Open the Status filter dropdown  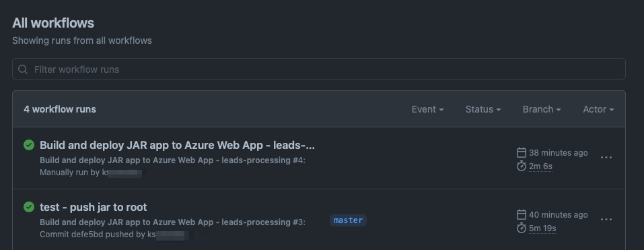pos(483,109)
